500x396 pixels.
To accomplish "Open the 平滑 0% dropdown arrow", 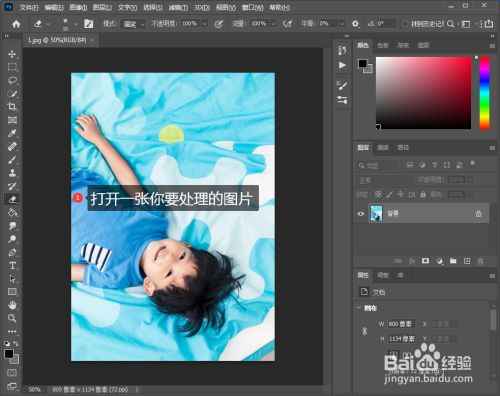I will [342, 24].
